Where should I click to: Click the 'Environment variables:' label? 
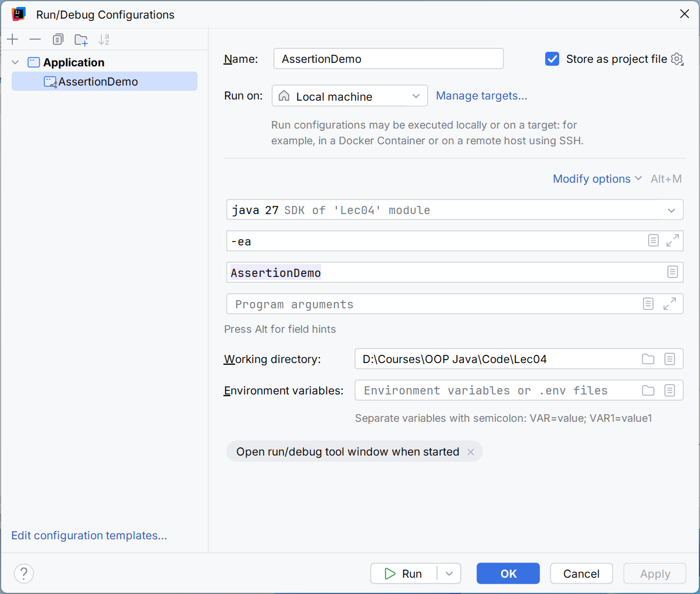tap(284, 390)
